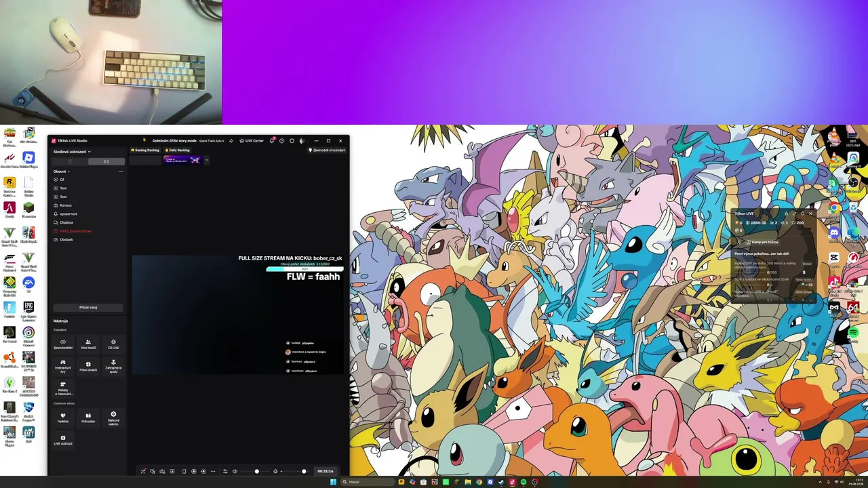Open the Průvodce guide tool

coord(88,417)
